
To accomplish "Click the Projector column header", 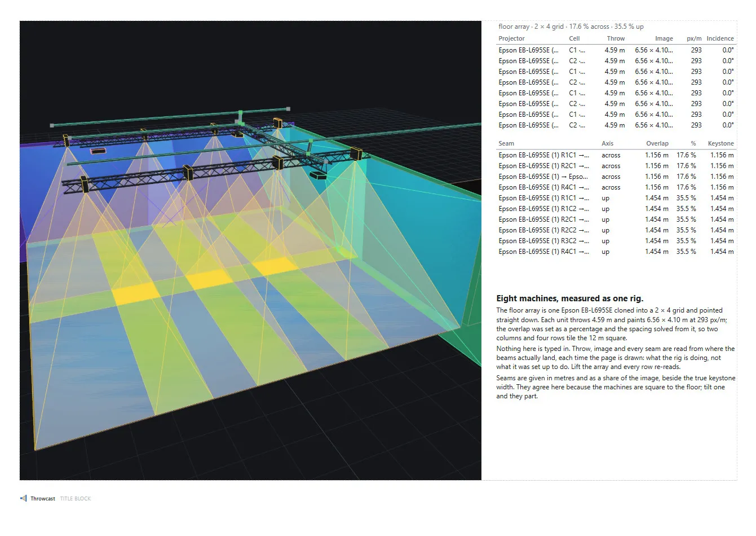I will (x=511, y=38).
